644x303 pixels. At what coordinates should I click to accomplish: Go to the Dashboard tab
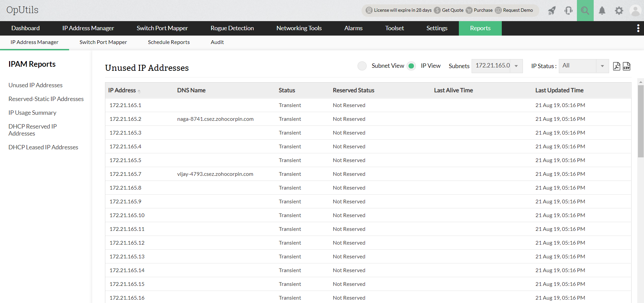[25, 28]
